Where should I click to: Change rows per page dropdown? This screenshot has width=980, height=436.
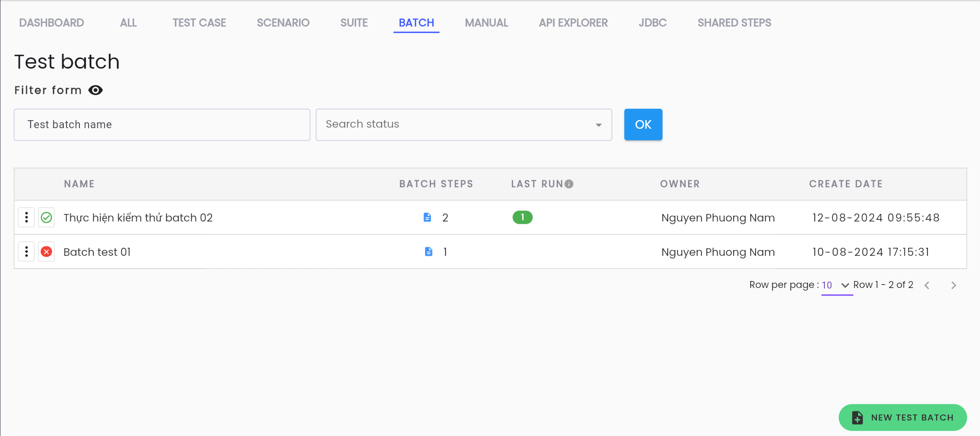836,285
